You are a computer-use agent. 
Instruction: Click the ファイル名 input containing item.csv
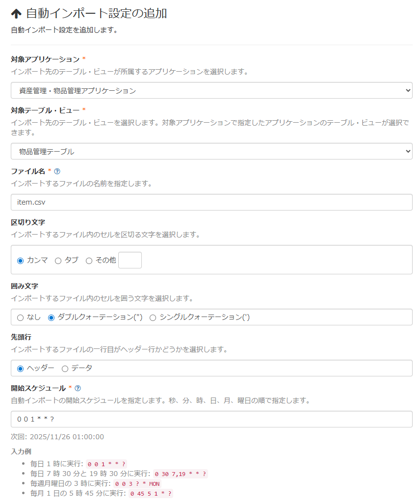pos(211,203)
